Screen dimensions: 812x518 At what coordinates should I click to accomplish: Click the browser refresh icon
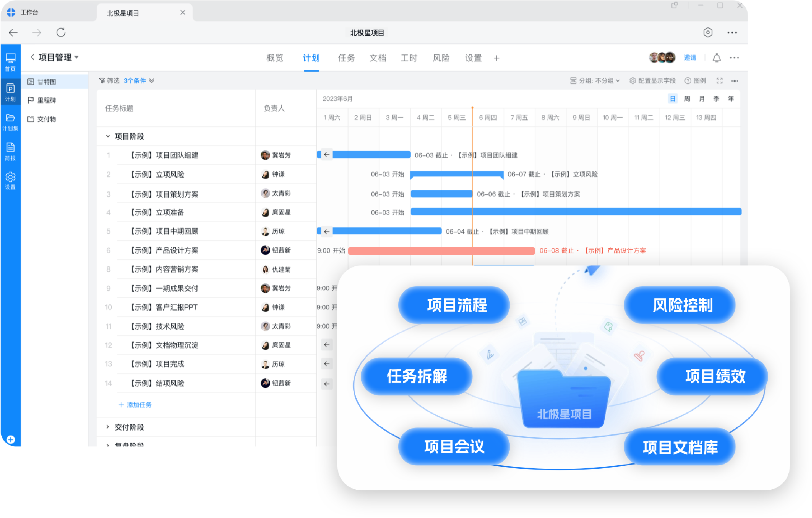pyautogui.click(x=61, y=32)
